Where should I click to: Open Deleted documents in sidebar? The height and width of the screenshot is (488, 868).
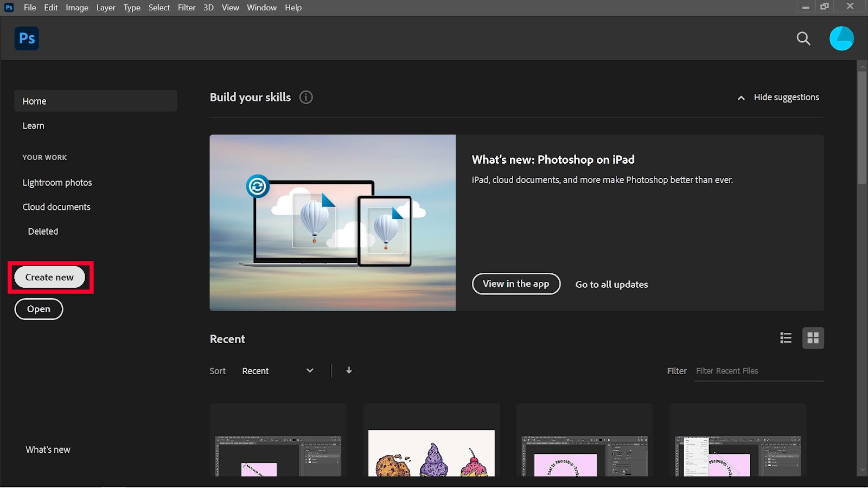pyautogui.click(x=43, y=232)
